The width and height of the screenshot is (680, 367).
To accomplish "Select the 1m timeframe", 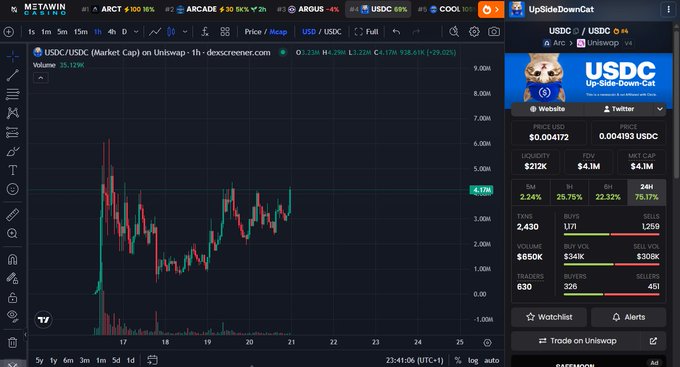I will click(46, 32).
